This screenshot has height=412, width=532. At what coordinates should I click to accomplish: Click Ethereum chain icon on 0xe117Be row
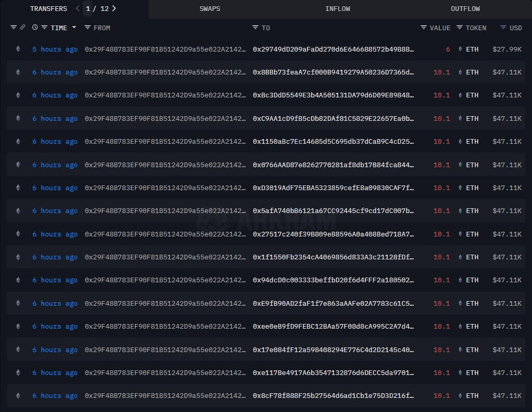point(18,372)
